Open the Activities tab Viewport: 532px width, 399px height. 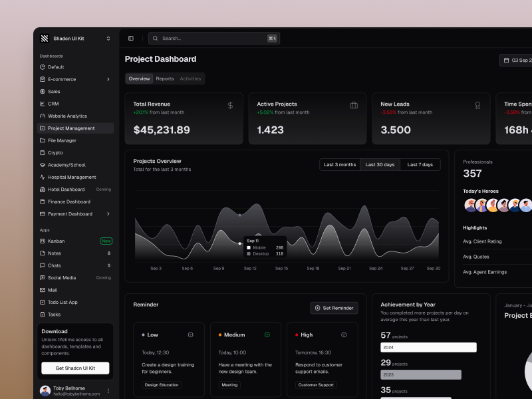coord(191,78)
